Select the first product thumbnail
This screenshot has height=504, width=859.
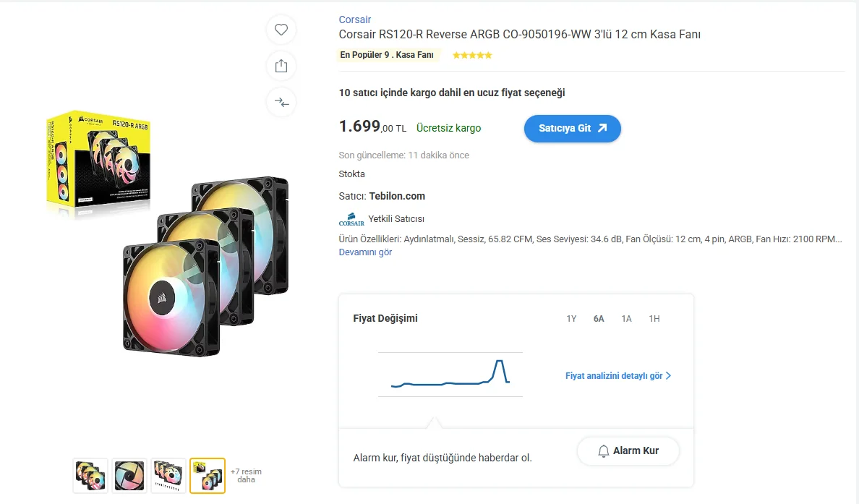90,476
